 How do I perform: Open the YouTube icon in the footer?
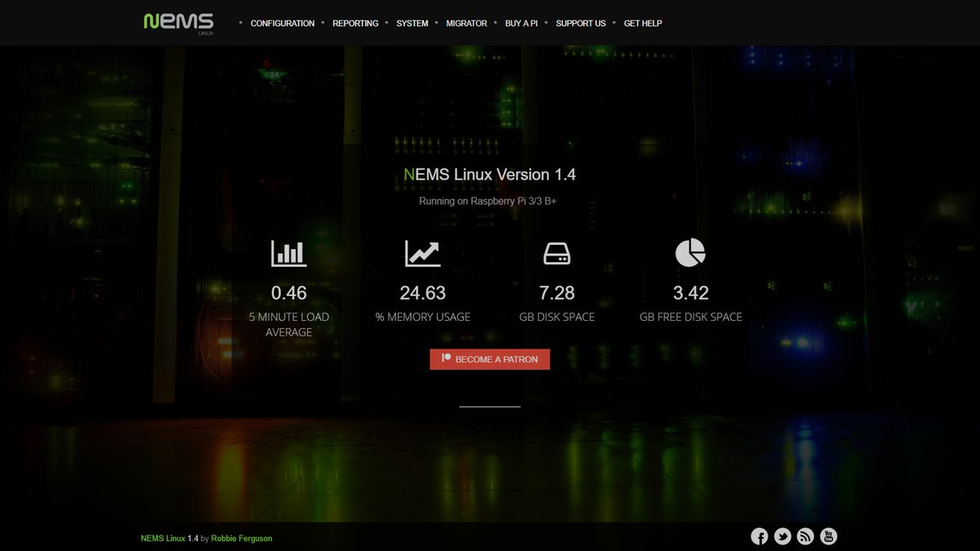[829, 536]
